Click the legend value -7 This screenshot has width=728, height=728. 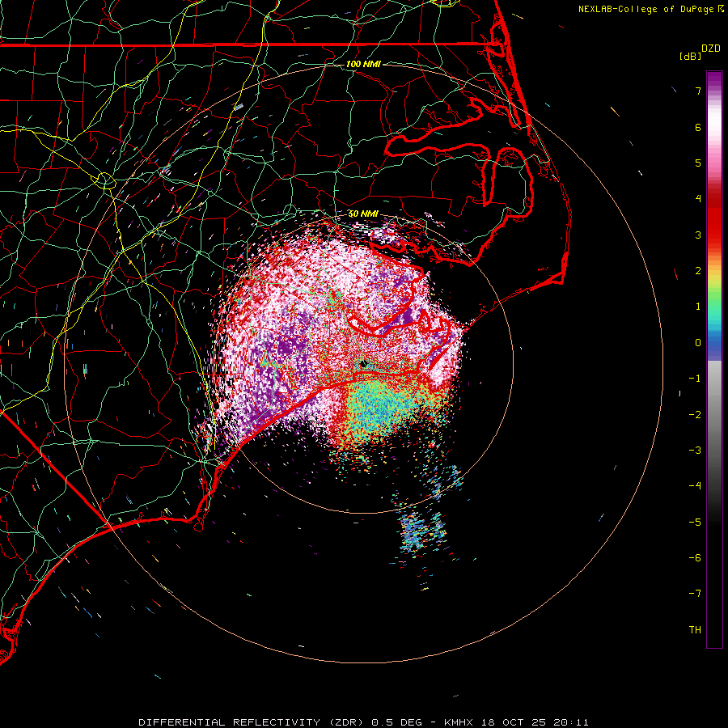point(695,594)
